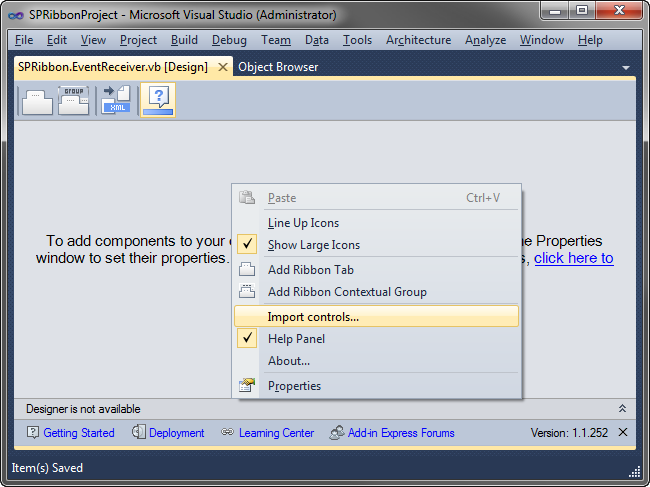
Task: Collapse the help panel with double chevron
Action: pyautogui.click(x=622, y=409)
